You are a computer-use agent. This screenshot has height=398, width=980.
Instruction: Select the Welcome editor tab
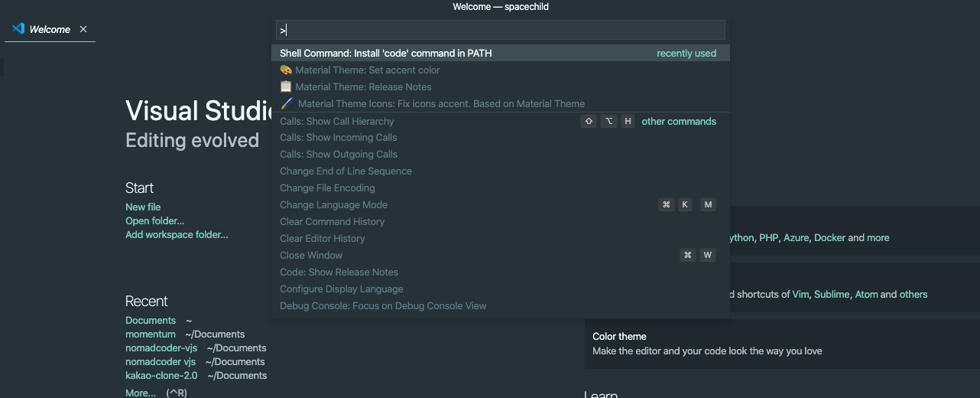coord(50,29)
